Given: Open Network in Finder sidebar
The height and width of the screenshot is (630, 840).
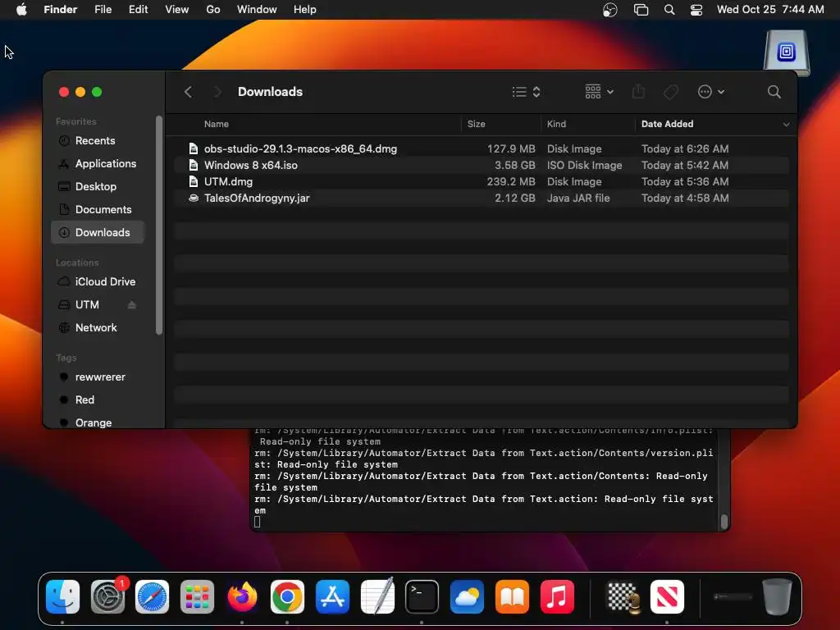Looking at the screenshot, I should point(98,327).
